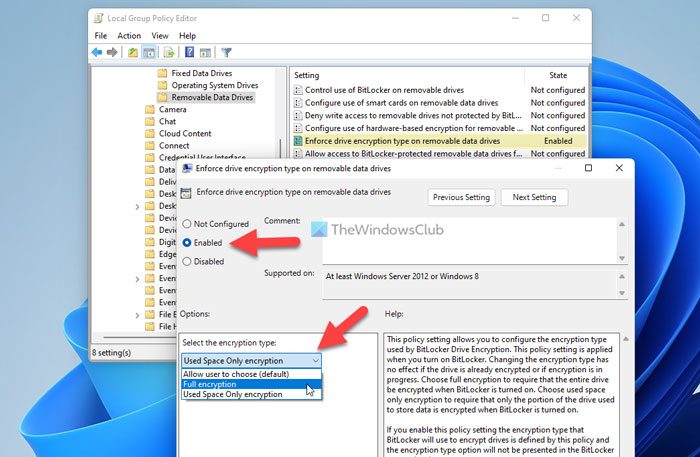This screenshot has height=457, width=700.
Task: Click the Filter funnel toolbar icon
Action: point(226,52)
